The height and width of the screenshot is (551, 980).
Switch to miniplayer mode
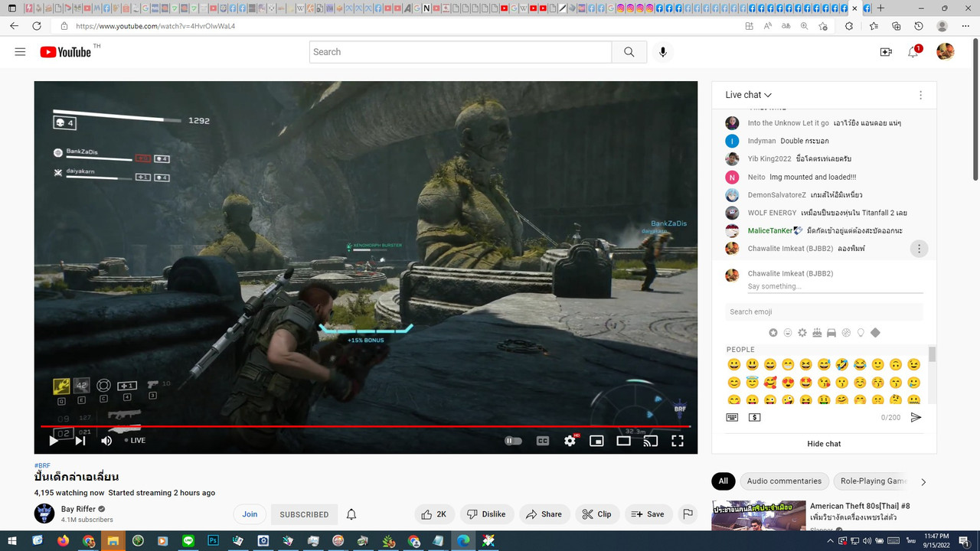click(x=596, y=440)
